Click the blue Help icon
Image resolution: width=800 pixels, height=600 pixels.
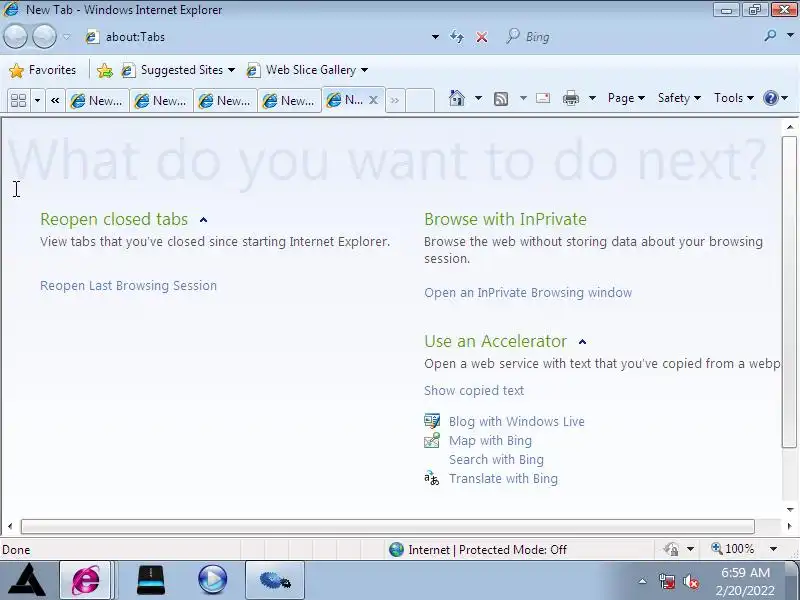click(771, 98)
